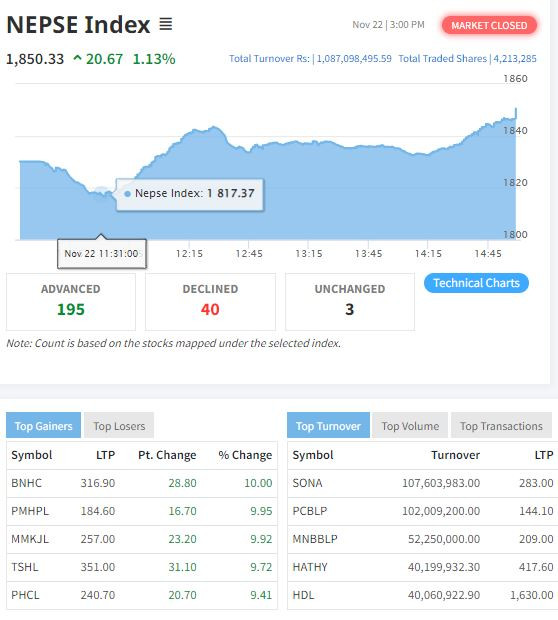Click the 13:15 time axis label
Image resolution: width=558 pixels, height=620 pixels.
(x=309, y=254)
